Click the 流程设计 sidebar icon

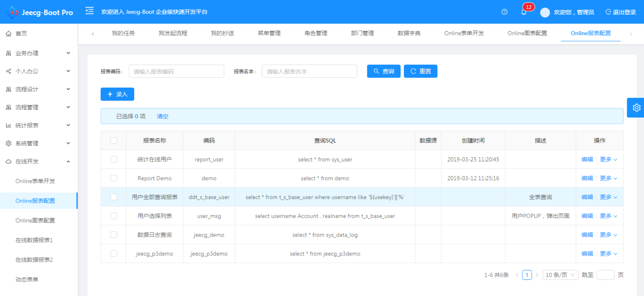point(9,89)
